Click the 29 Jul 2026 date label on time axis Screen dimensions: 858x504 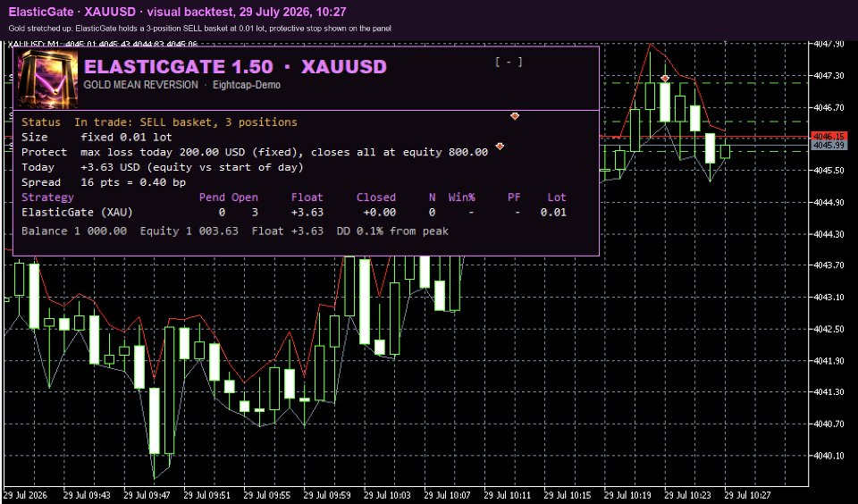(26, 495)
